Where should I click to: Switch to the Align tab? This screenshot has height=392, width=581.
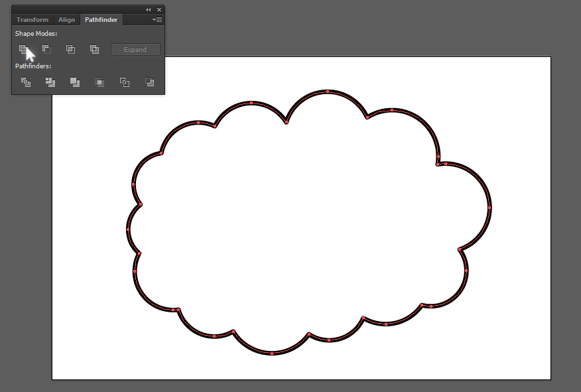click(x=67, y=20)
